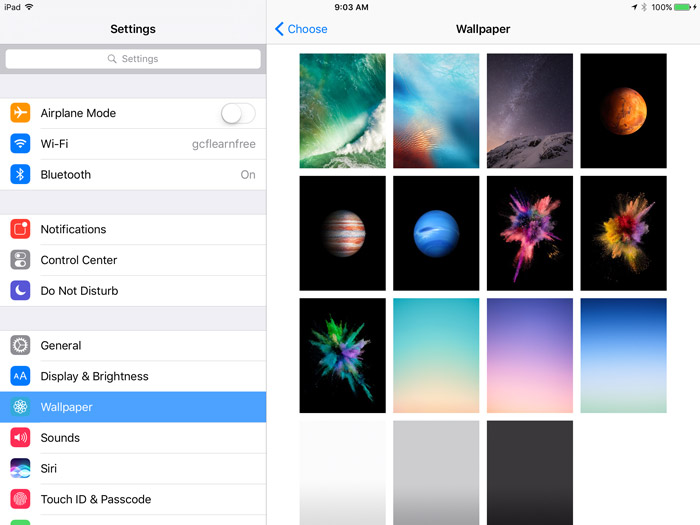Viewport: 700px width, 525px height.
Task: Tap the Siri icon
Action: (x=20, y=468)
